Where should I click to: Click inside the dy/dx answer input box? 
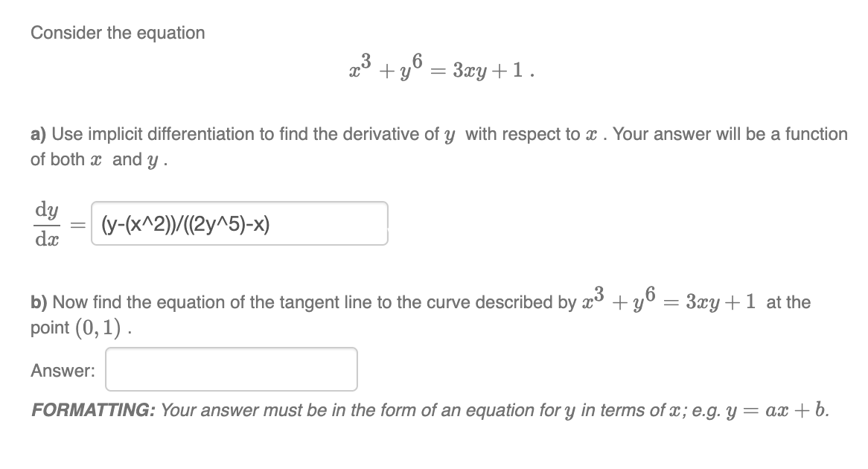(238, 223)
